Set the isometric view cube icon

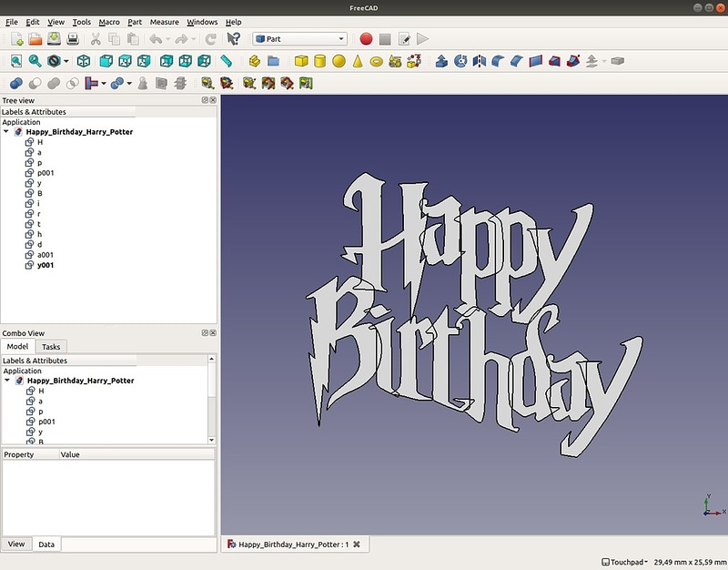click(x=84, y=61)
